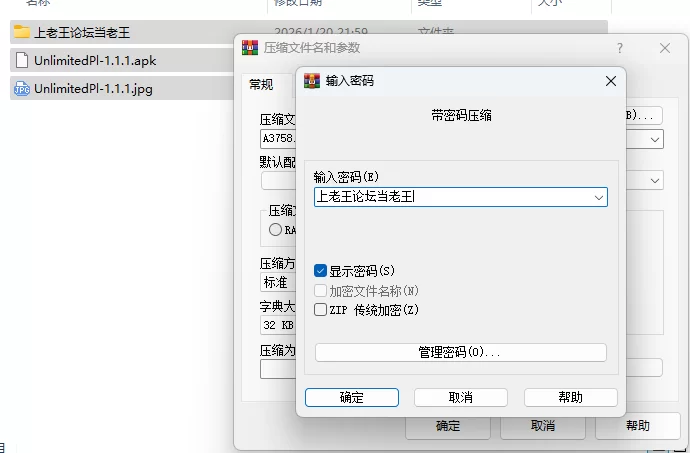This screenshot has width=690, height=453.
Task: Click the 压缩为 input field in background dialog
Action: click(278, 369)
